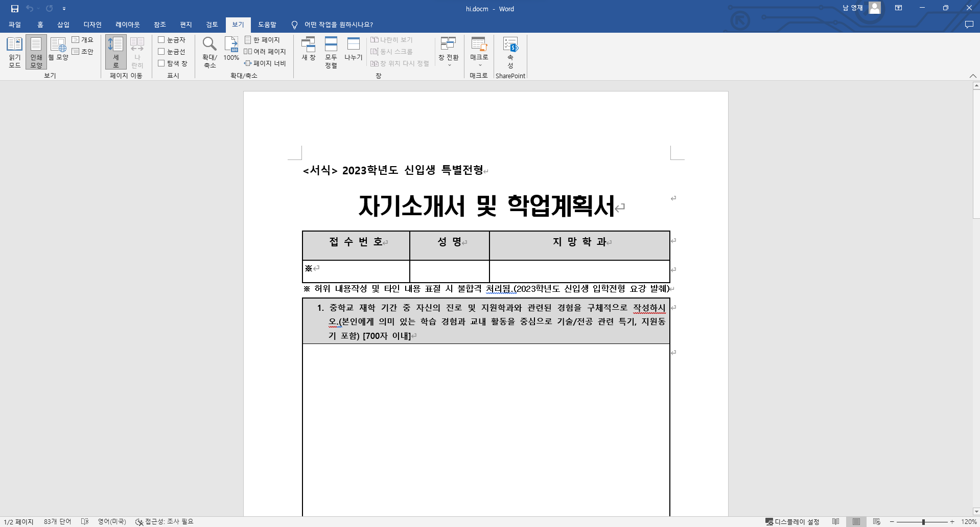
Task: Arrange All windows (모두 정렬)
Action: click(331, 52)
